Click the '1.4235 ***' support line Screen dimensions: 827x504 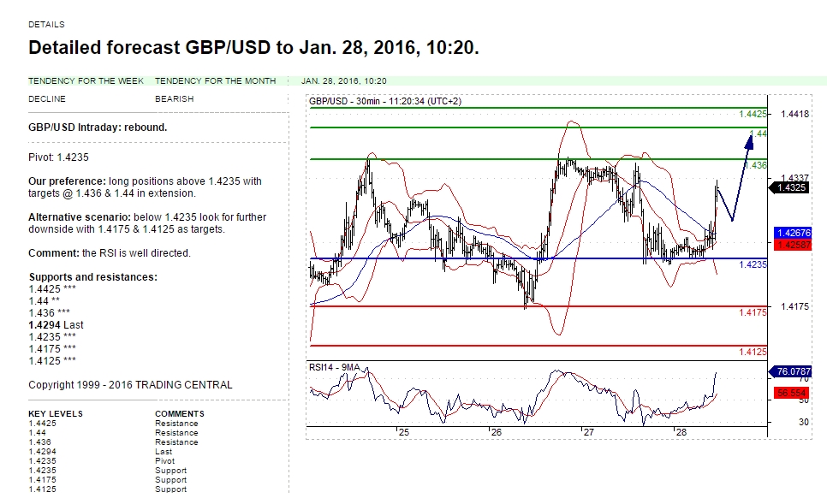[52, 337]
